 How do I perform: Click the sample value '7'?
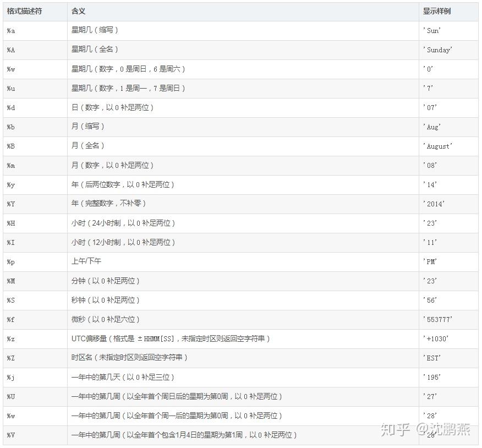click(428, 88)
